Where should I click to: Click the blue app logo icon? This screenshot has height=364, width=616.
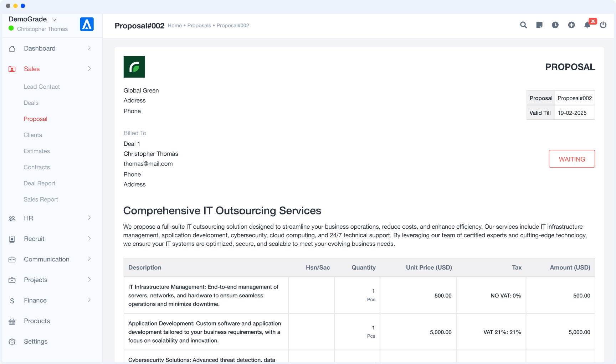[87, 24]
